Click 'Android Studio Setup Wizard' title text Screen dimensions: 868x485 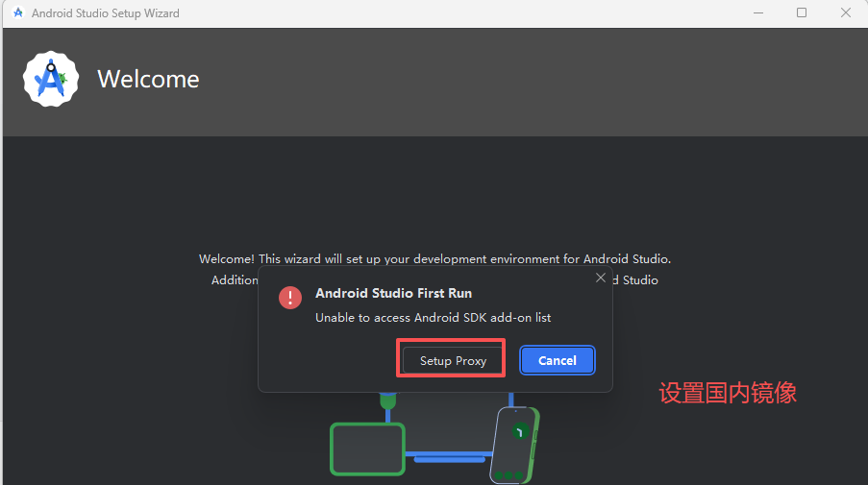pos(105,13)
